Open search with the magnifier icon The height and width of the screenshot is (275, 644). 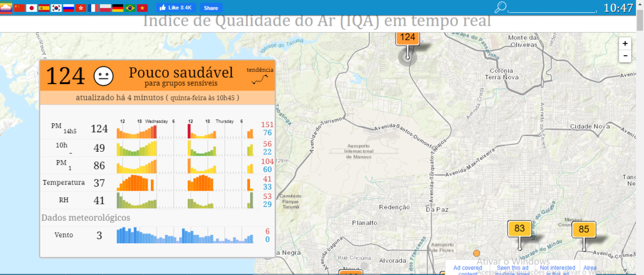(x=501, y=7)
